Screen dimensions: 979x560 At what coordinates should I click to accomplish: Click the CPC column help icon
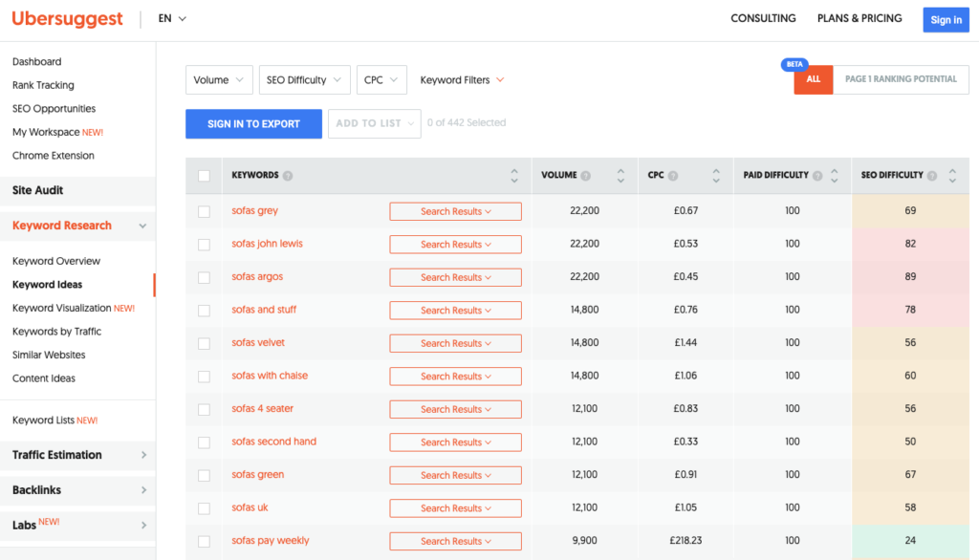pyautogui.click(x=672, y=176)
